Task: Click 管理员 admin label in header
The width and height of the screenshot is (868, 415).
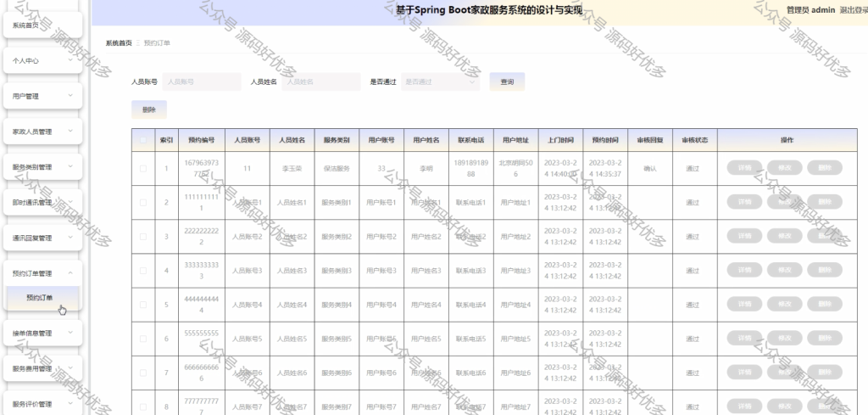Action: 810,10
